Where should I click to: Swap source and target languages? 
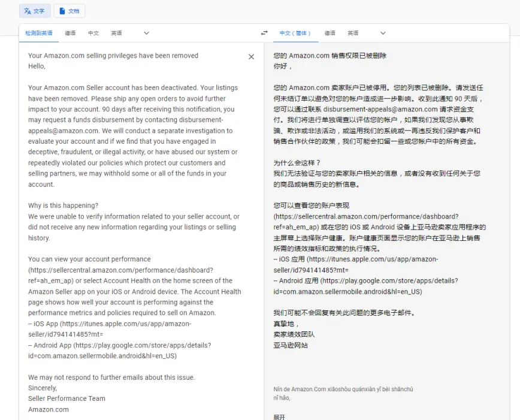tap(264, 33)
